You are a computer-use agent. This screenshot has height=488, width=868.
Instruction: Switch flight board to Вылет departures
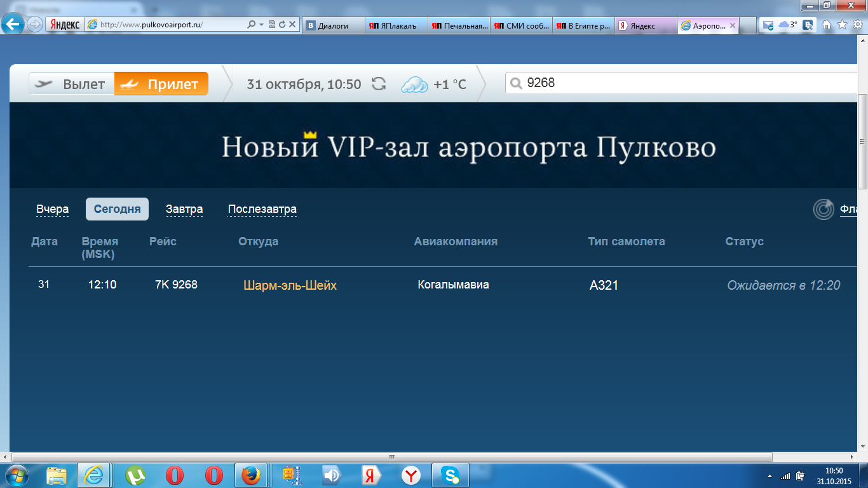72,84
